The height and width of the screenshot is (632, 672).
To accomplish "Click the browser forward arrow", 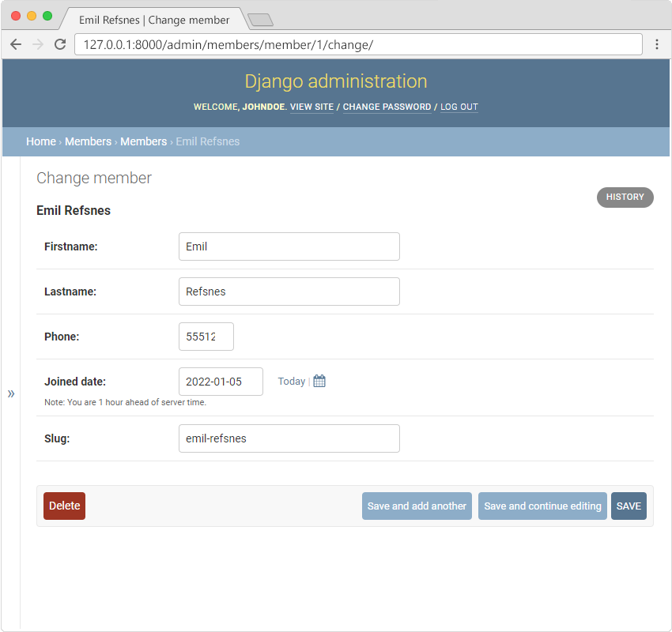I will click(x=37, y=44).
